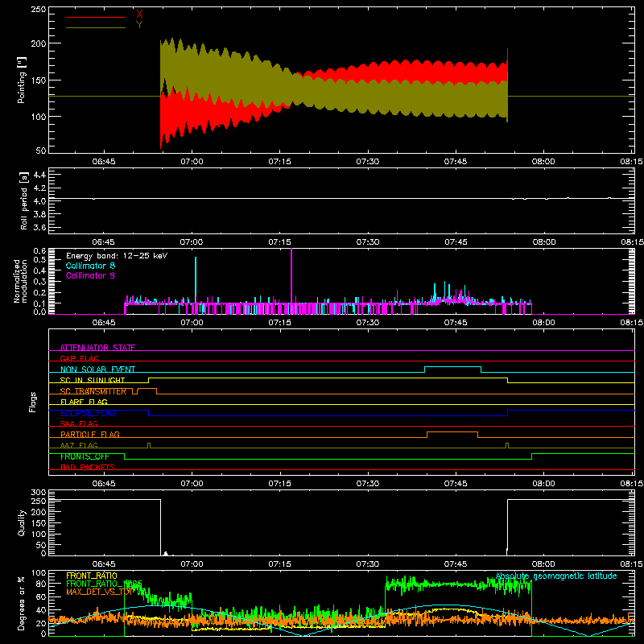Screen dimensions: 644x644
Task: Click the GAP_FLAG label
Action: point(79,358)
